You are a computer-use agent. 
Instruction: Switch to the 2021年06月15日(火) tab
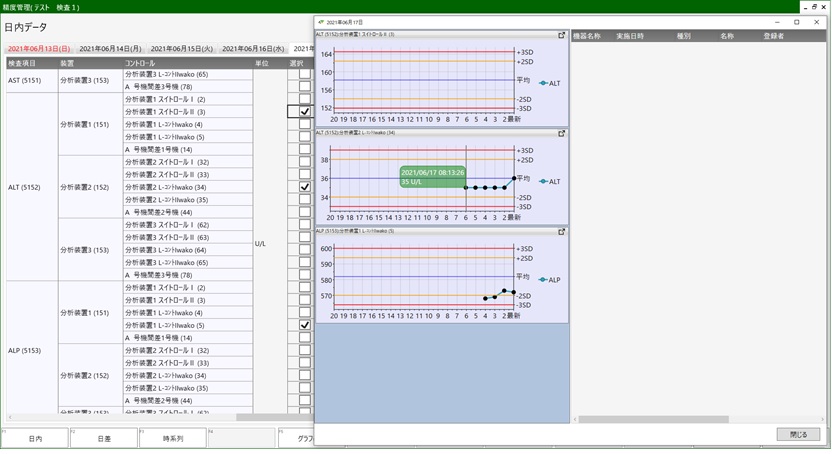coord(181,48)
